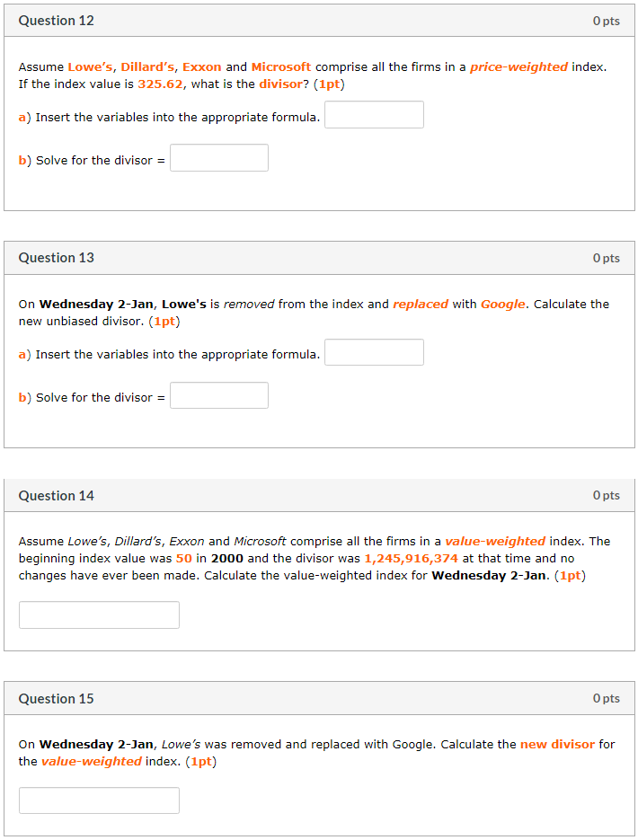This screenshot has height=840, width=638.
Task: Focus Question 13 'Solve for the divisor' box
Action: tap(219, 395)
